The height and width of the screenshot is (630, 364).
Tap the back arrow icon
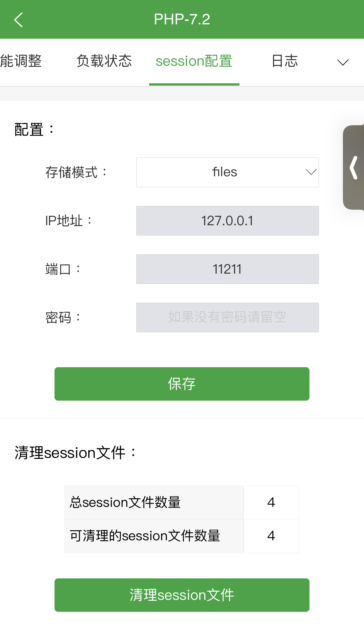pos(18,20)
